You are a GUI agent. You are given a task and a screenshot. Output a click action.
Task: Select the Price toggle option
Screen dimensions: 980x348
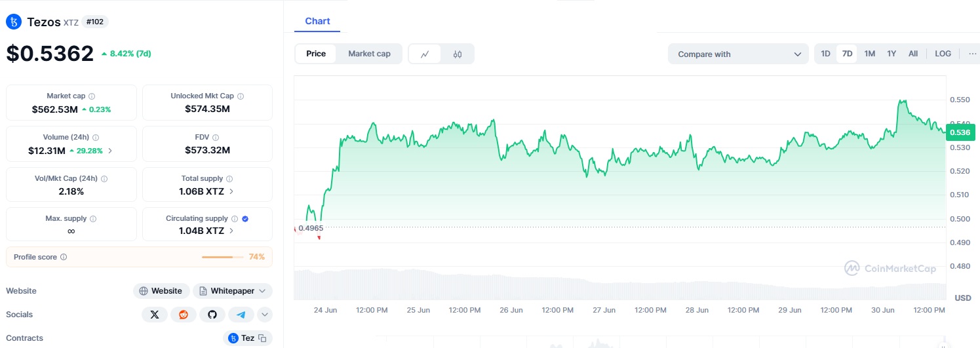(x=316, y=54)
